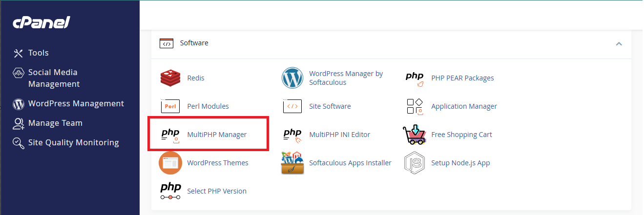Click the Site Quality Monitoring magnifier icon
This screenshot has width=644, height=215.
pyautogui.click(x=19, y=143)
